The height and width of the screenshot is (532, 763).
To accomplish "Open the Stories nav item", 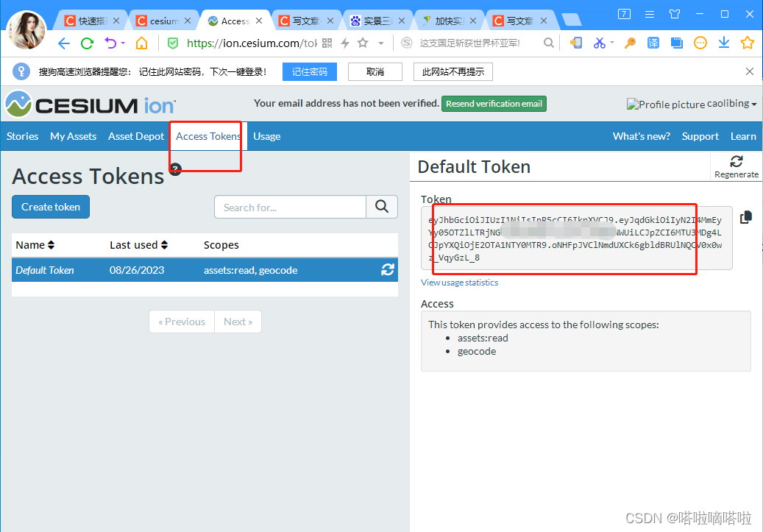I will [x=22, y=136].
